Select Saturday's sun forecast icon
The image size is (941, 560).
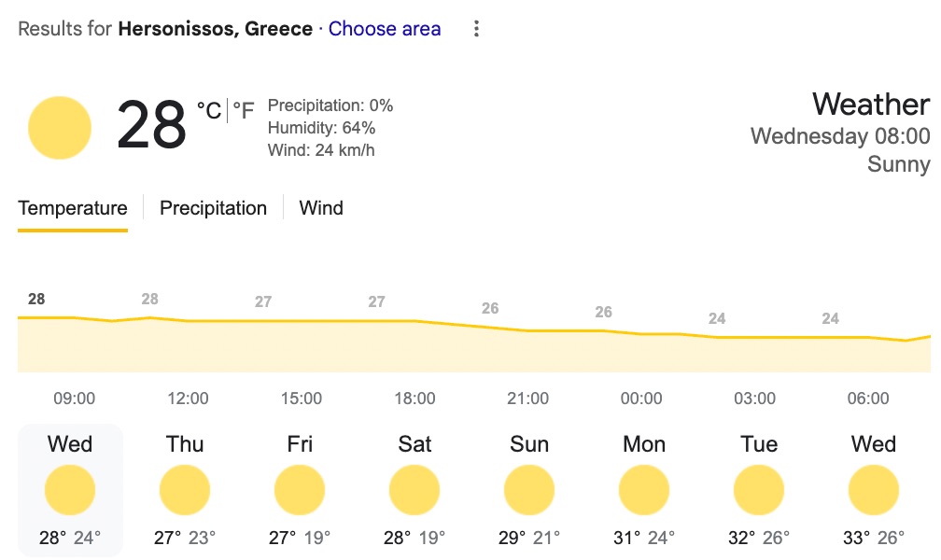414,490
